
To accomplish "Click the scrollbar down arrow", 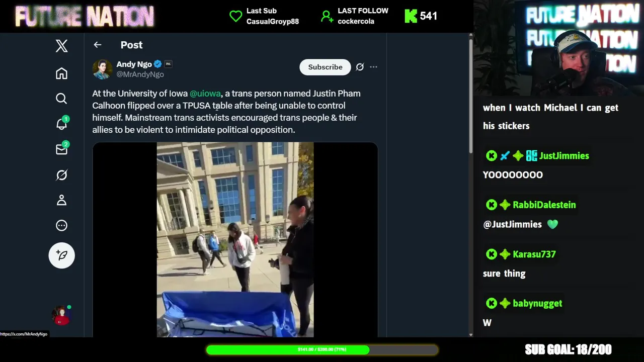I will point(471,334).
